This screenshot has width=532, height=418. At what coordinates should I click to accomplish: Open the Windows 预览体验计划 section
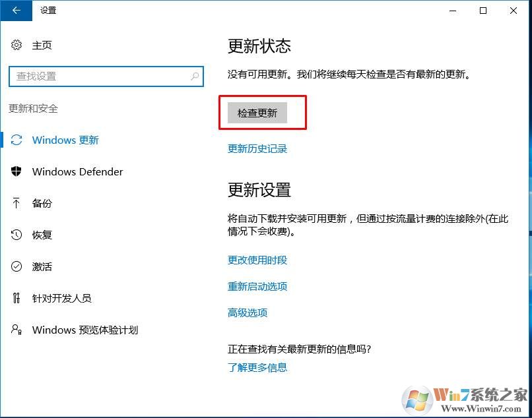tap(85, 330)
